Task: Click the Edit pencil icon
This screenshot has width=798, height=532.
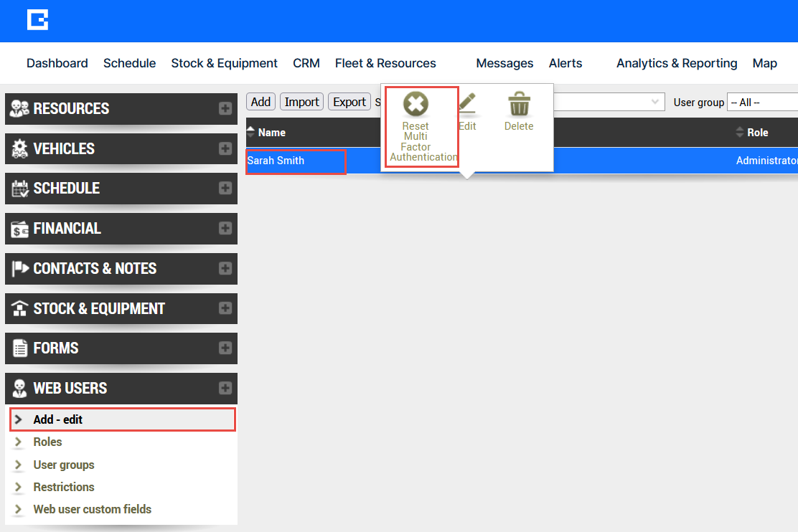Action: click(x=467, y=104)
